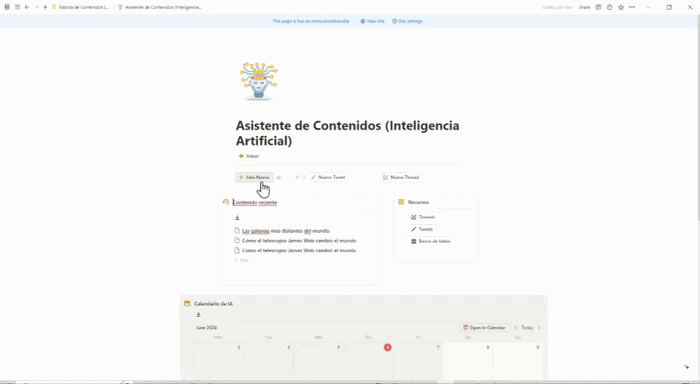Open the three-dot page options menu
Screen dimensions: 700x384
[x=632, y=7]
